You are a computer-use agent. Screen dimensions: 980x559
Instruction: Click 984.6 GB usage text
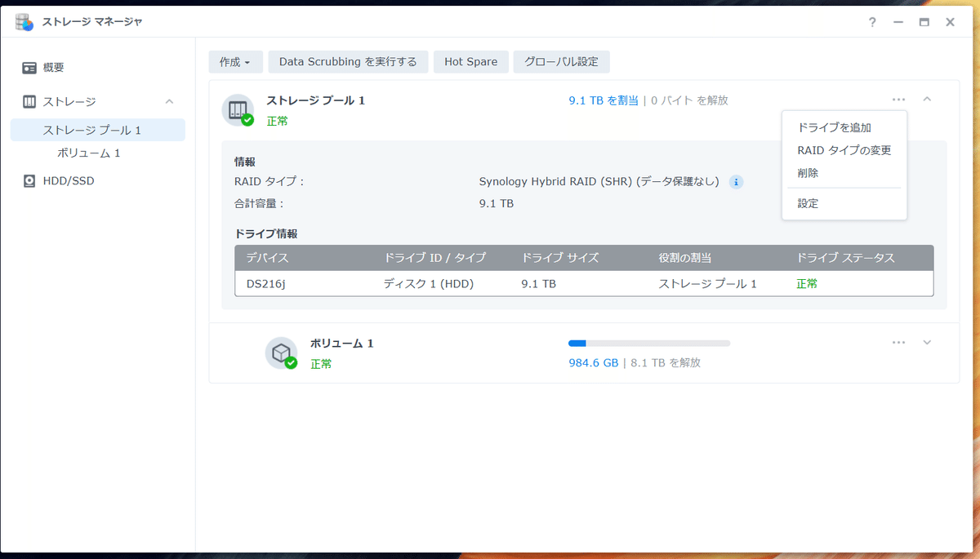(x=594, y=363)
